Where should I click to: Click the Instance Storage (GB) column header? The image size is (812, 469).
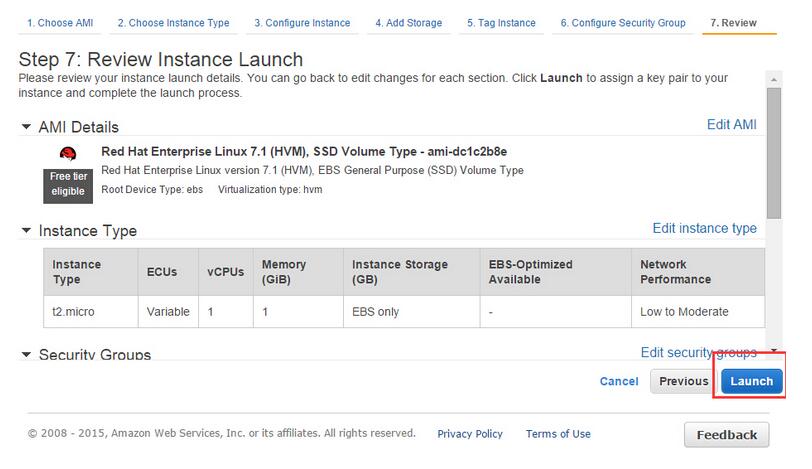[x=412, y=272]
